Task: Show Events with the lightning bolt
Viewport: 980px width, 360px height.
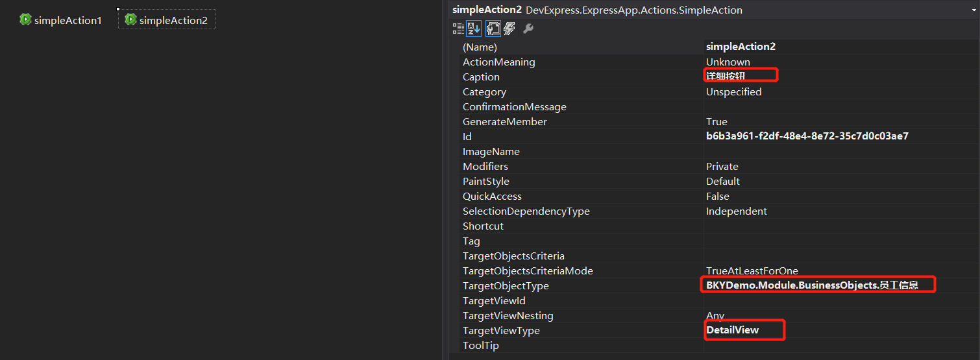Action: [x=509, y=29]
